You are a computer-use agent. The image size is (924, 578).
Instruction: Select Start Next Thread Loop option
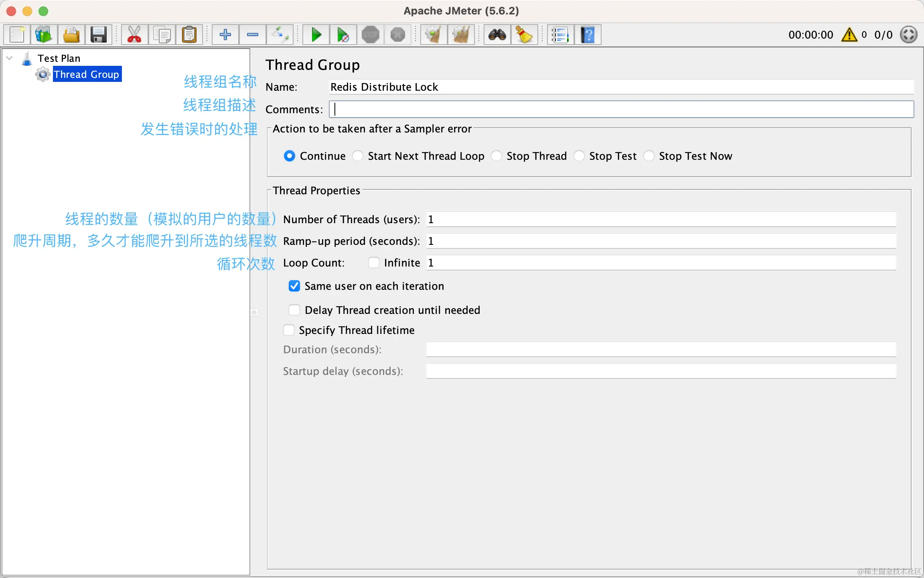[358, 156]
